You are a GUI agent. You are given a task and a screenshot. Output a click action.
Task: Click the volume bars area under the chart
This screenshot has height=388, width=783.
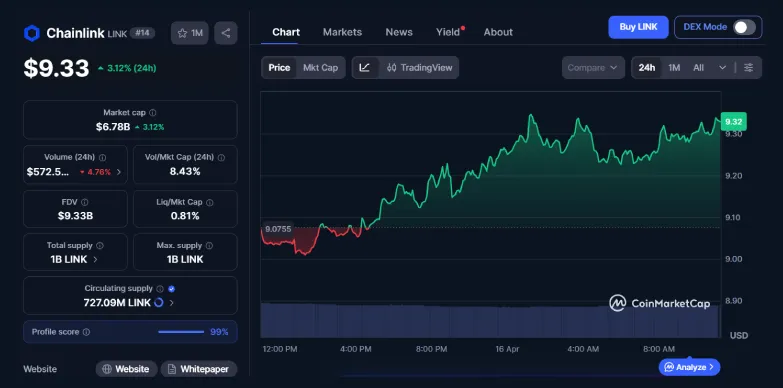(490, 320)
